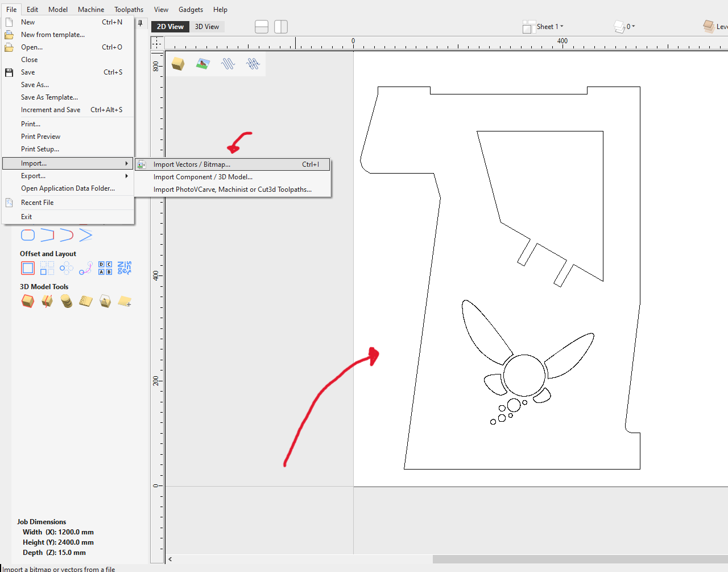
Task: Toggle toolpath direction arrows icon in view toolbar
Action: pos(253,64)
